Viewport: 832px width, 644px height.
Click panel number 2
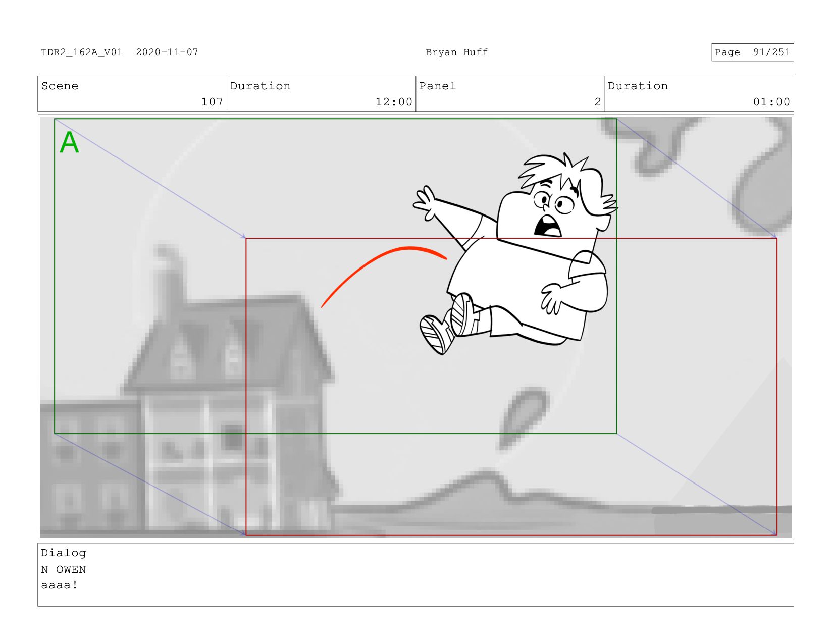click(598, 102)
